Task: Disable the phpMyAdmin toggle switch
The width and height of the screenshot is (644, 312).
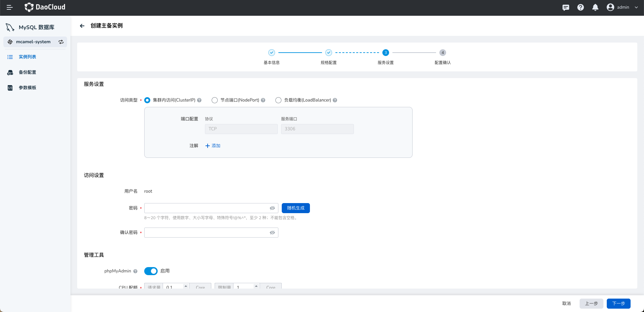Action: (151, 271)
